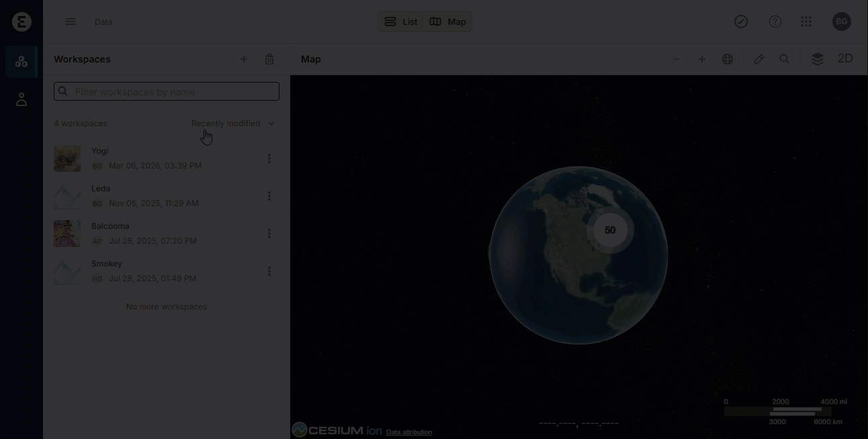Switch to List view
The width and height of the screenshot is (868, 439).
401,21
